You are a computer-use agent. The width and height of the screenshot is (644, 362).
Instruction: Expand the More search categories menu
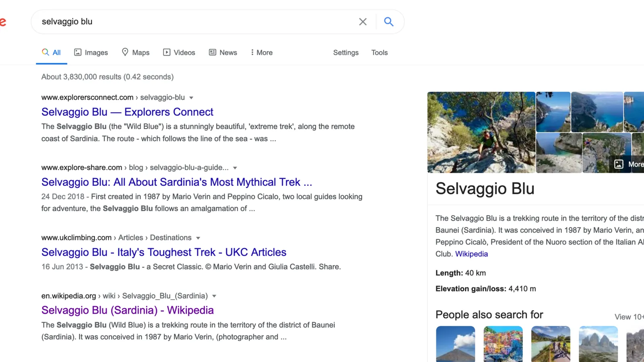point(262,53)
